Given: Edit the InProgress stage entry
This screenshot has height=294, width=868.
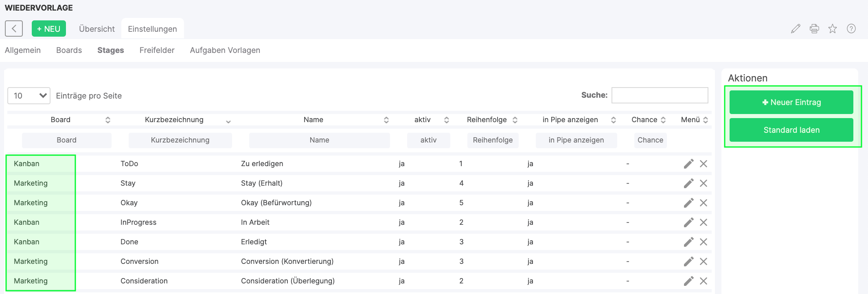Looking at the screenshot, I should click(x=688, y=222).
